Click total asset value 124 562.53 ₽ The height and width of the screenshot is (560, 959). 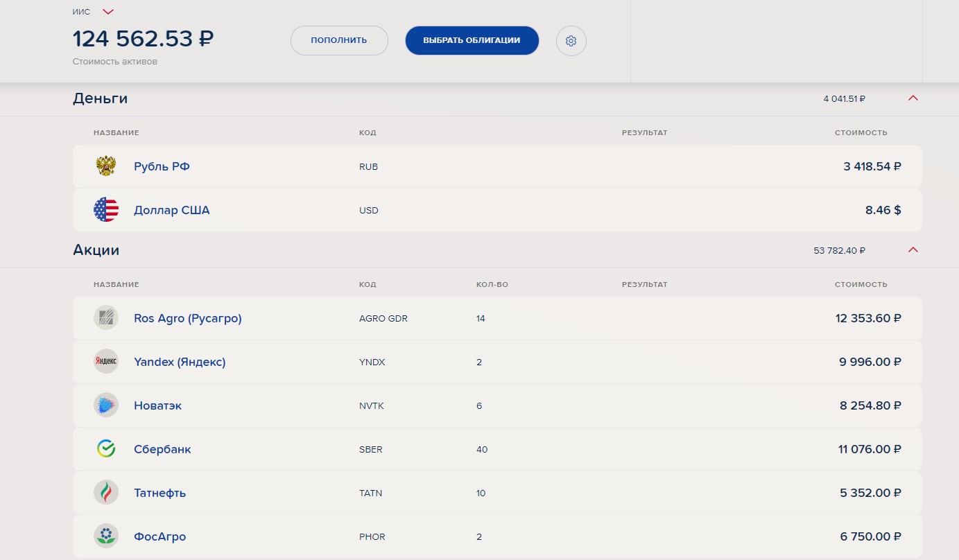point(143,38)
